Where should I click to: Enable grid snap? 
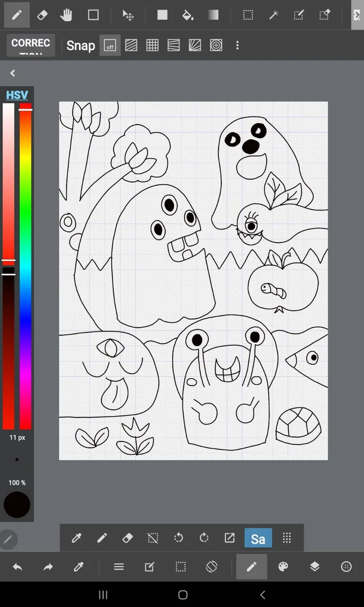click(x=152, y=46)
